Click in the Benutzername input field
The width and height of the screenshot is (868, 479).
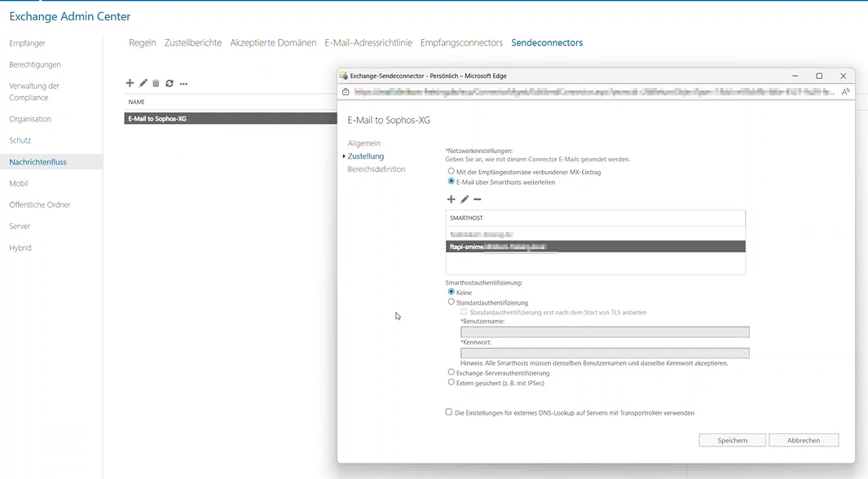(605, 332)
